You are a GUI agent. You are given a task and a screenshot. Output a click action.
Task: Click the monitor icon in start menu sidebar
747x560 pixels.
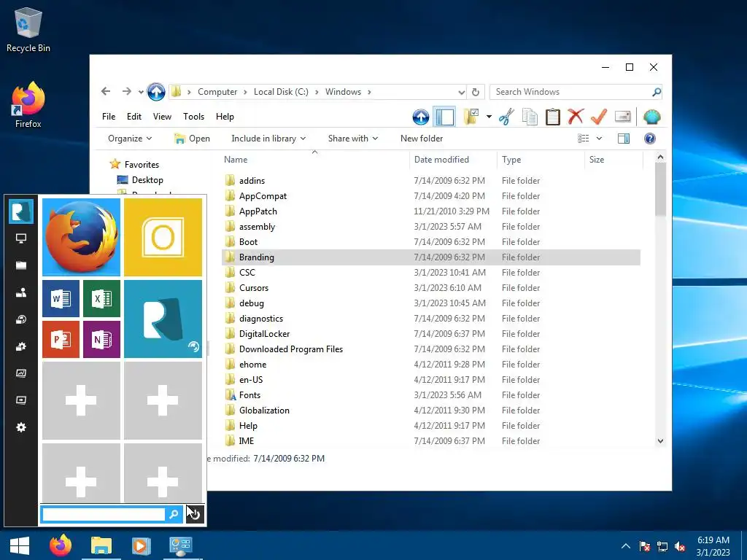pos(21,238)
